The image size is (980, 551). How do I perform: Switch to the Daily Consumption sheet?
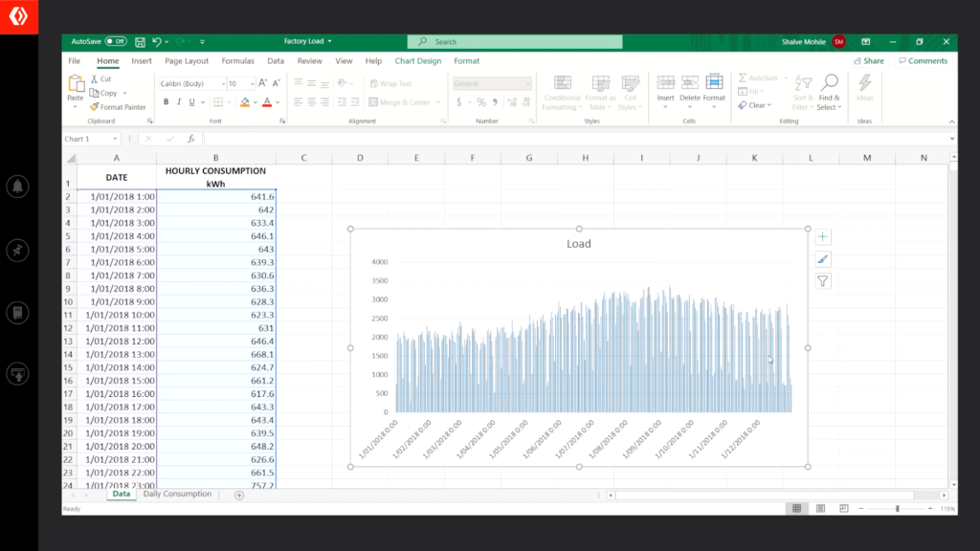(177, 495)
